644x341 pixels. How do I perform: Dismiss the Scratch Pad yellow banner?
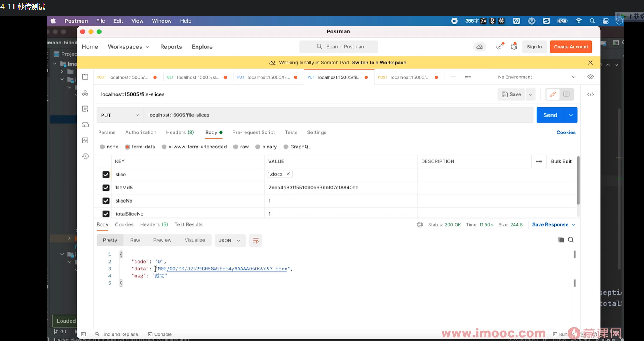click(590, 63)
